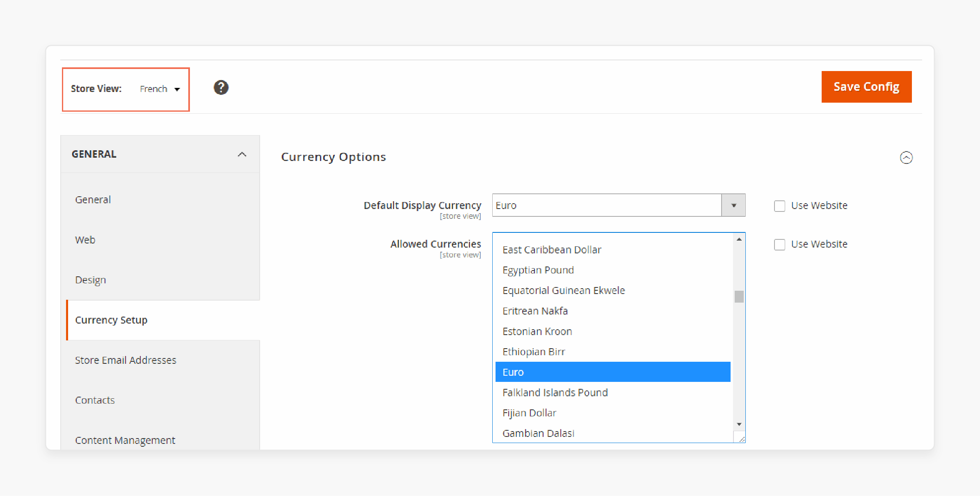Open the Content Management tab

pos(125,440)
